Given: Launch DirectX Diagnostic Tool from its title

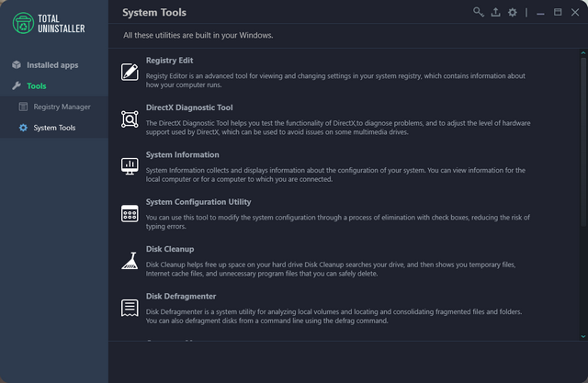Looking at the screenshot, I should click(x=189, y=107).
